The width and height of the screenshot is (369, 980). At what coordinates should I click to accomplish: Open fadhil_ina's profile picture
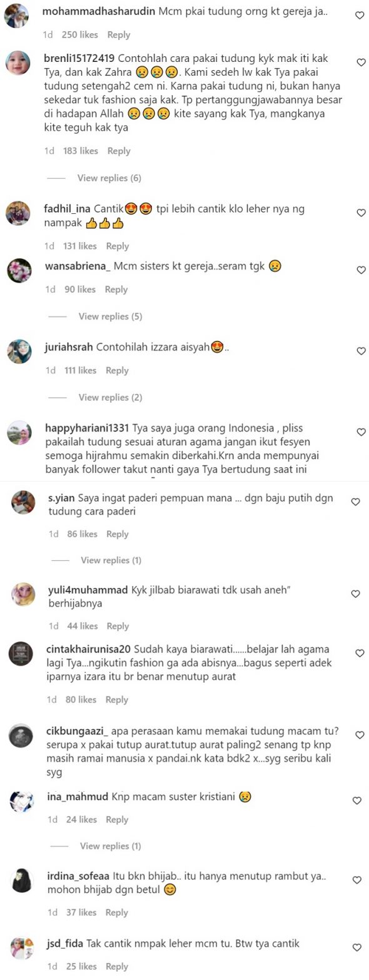19,214
